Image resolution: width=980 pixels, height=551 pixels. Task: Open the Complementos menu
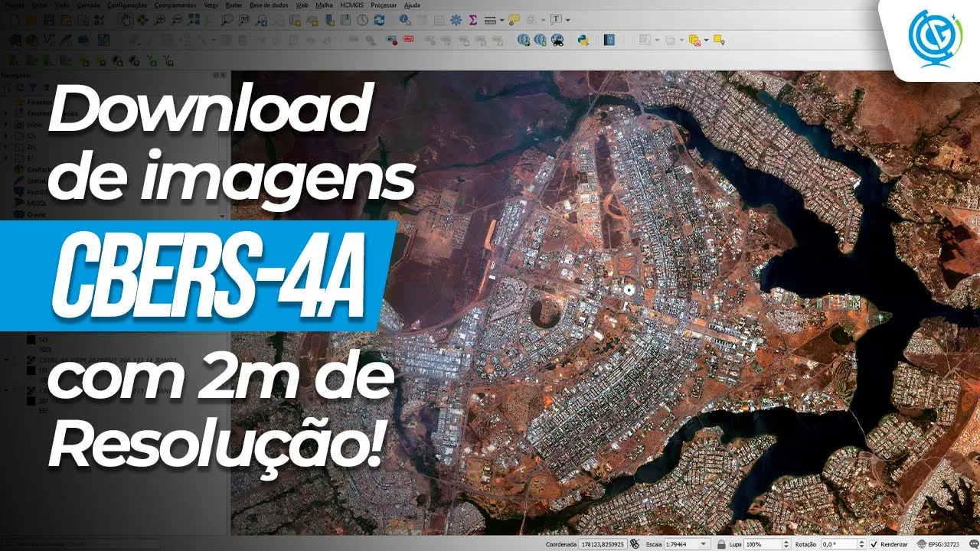click(x=175, y=5)
